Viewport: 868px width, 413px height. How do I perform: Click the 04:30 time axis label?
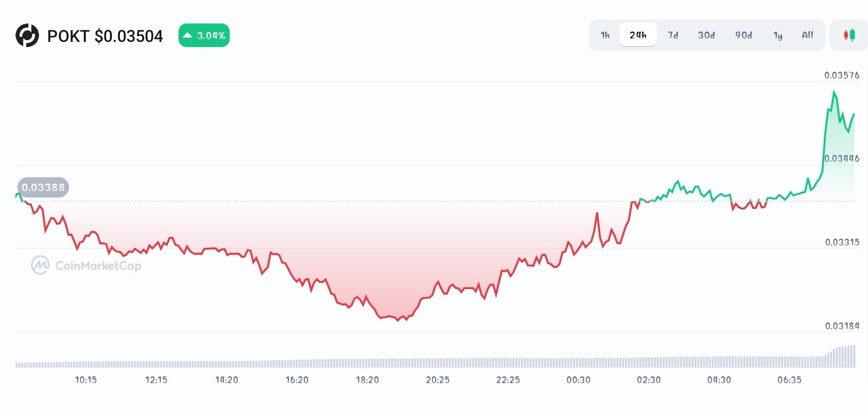click(719, 380)
